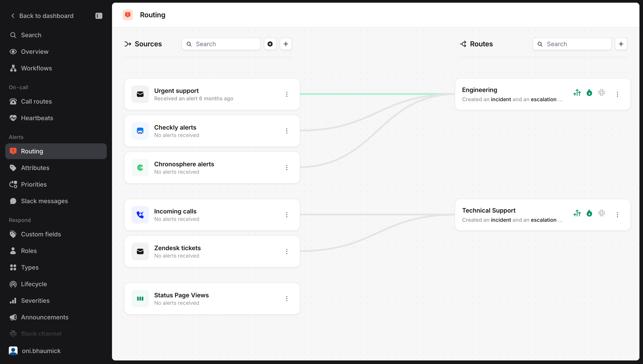This screenshot has height=364, width=643.
Task: Click the Incoming calls phone icon
Action: pos(140,215)
